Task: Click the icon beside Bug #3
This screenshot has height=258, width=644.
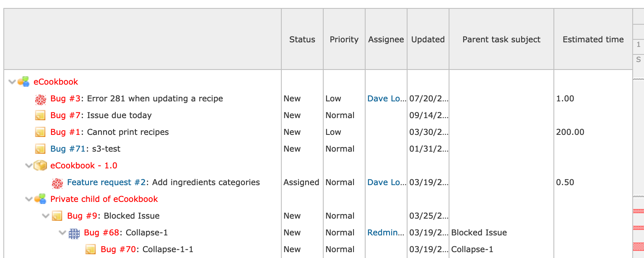Action: coord(40,99)
